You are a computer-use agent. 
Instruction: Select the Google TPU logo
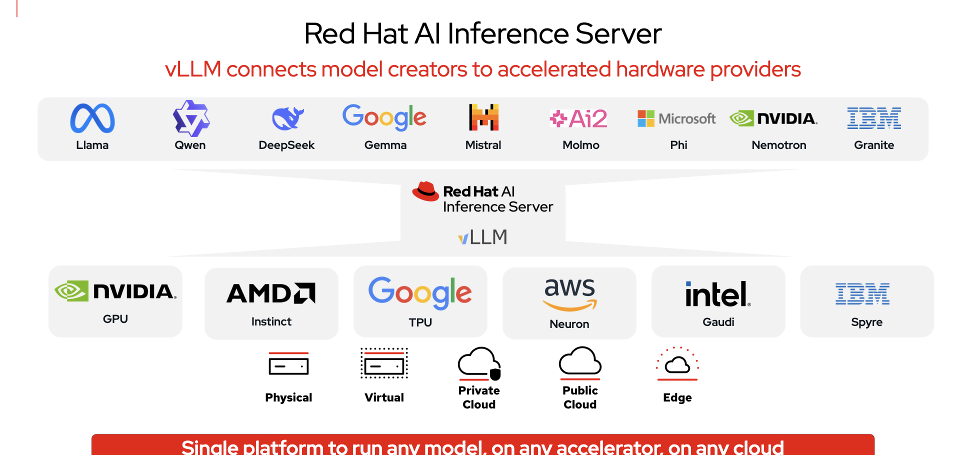pos(420,293)
